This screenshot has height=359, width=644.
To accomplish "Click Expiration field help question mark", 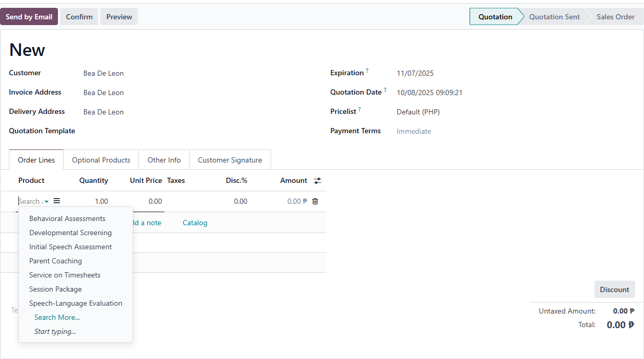I will tap(367, 71).
